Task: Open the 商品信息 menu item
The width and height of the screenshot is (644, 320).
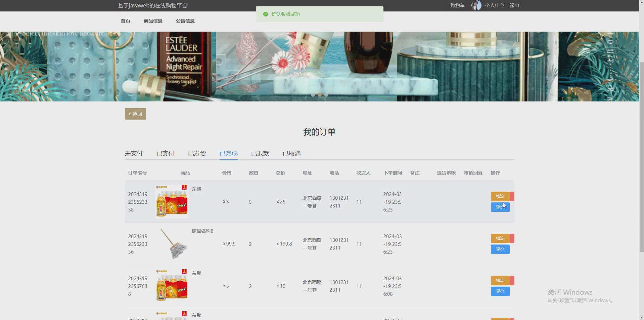Action: click(153, 21)
